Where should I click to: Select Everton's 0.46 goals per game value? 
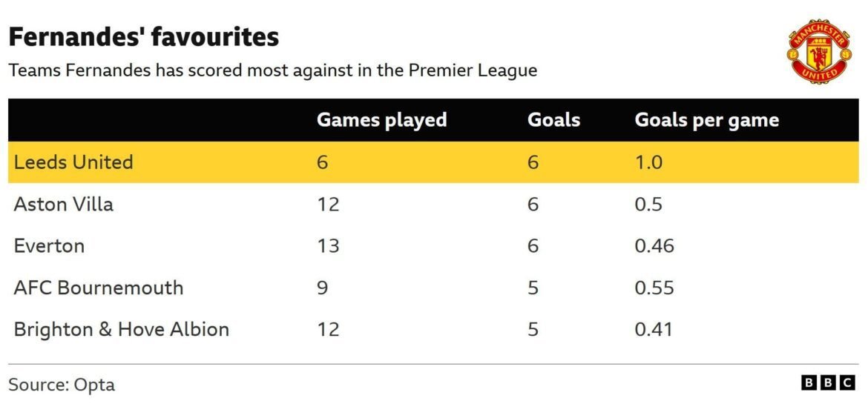[654, 245]
